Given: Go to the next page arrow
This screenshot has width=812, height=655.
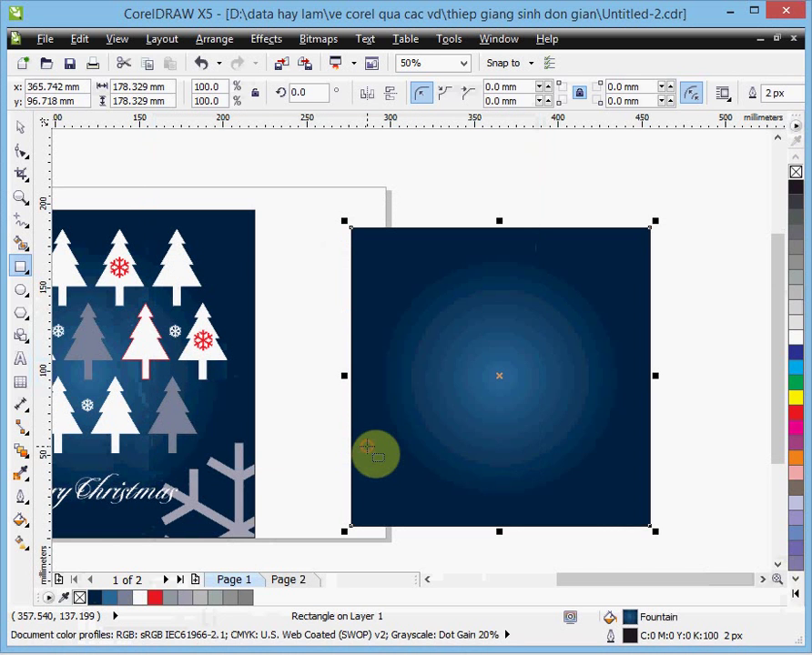Looking at the screenshot, I should [166, 579].
